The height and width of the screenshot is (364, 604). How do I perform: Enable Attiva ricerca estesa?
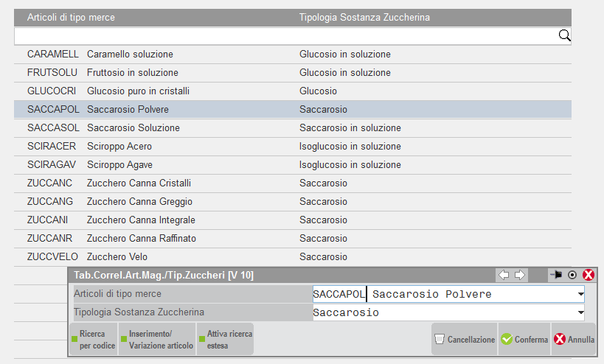coord(225,340)
